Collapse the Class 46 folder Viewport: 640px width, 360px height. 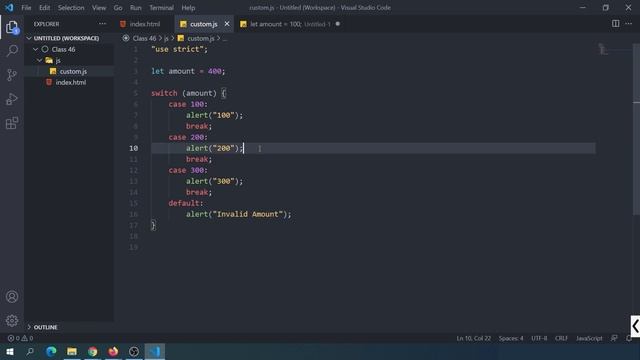(36, 49)
